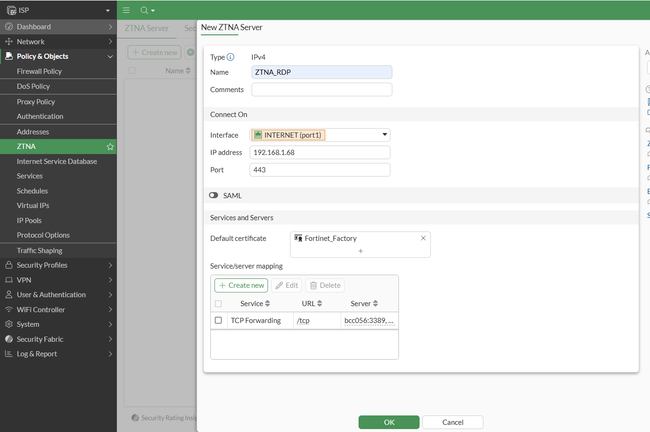Image resolution: width=650 pixels, height=432 pixels.
Task: Click the Security Profiles lock icon
Action: coord(9,265)
